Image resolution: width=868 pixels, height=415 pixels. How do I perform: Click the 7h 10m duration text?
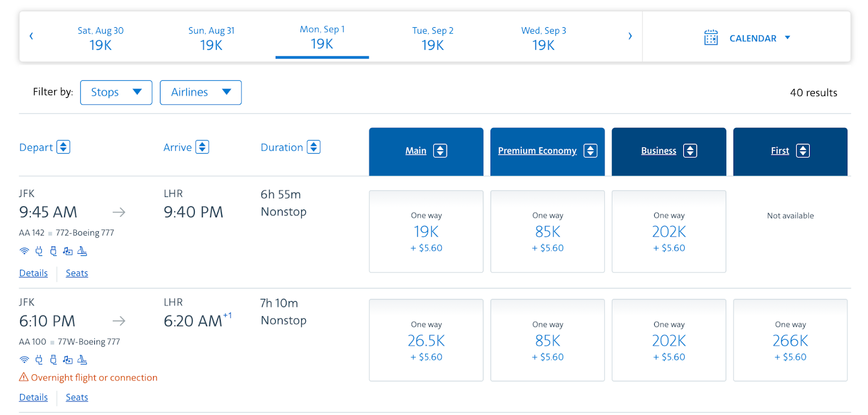click(279, 303)
